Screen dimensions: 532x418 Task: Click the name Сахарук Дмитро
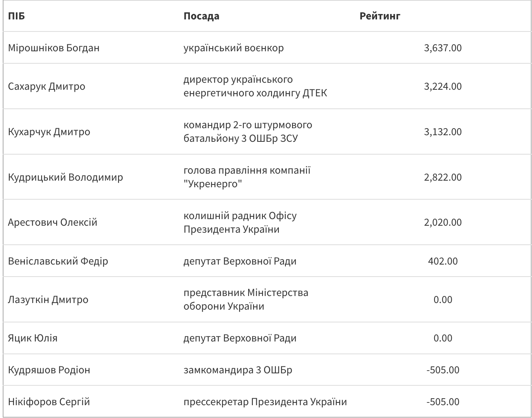[x=47, y=86]
